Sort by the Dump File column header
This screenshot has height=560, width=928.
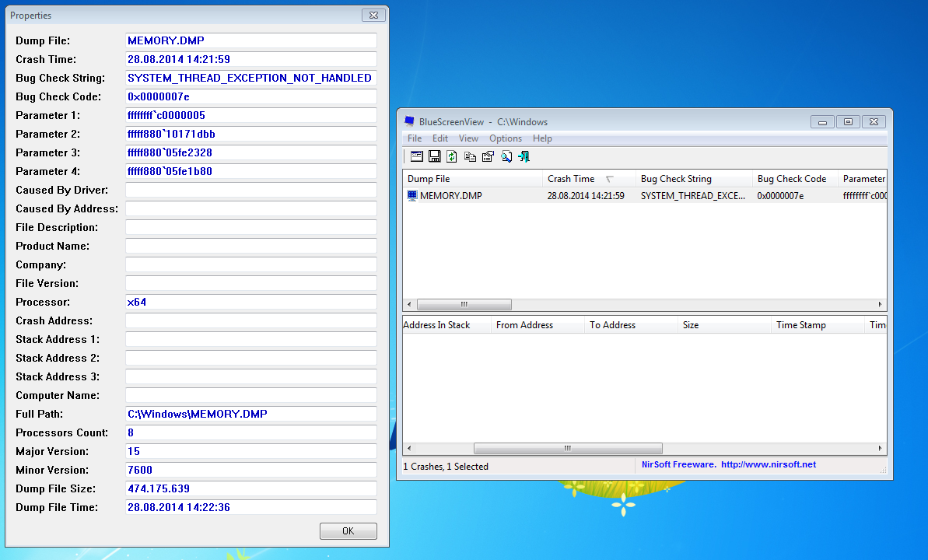tap(472, 179)
